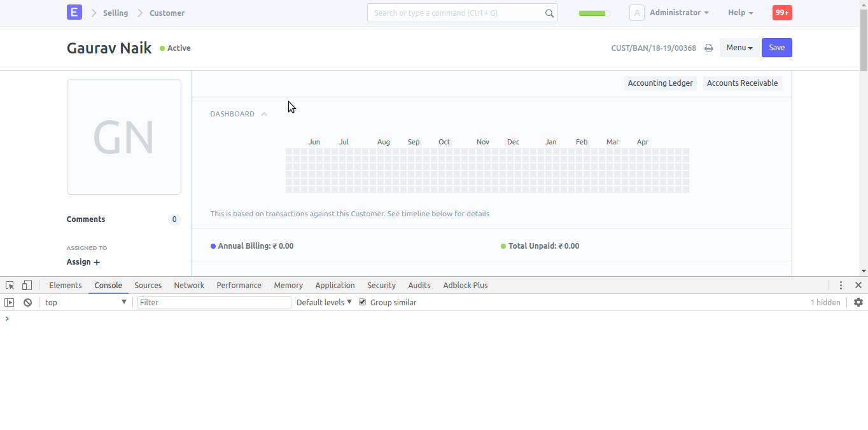Click the Selling breadcrumb link

pos(115,12)
